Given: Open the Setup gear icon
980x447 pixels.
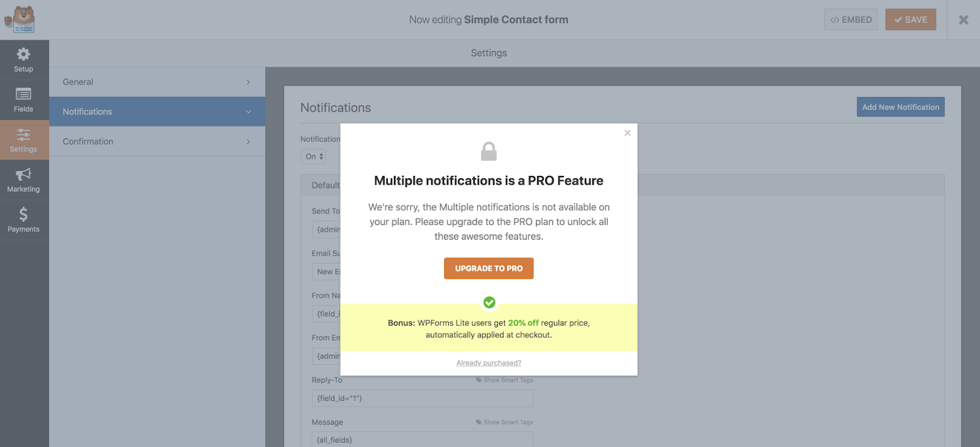Looking at the screenshot, I should pyautogui.click(x=23, y=55).
